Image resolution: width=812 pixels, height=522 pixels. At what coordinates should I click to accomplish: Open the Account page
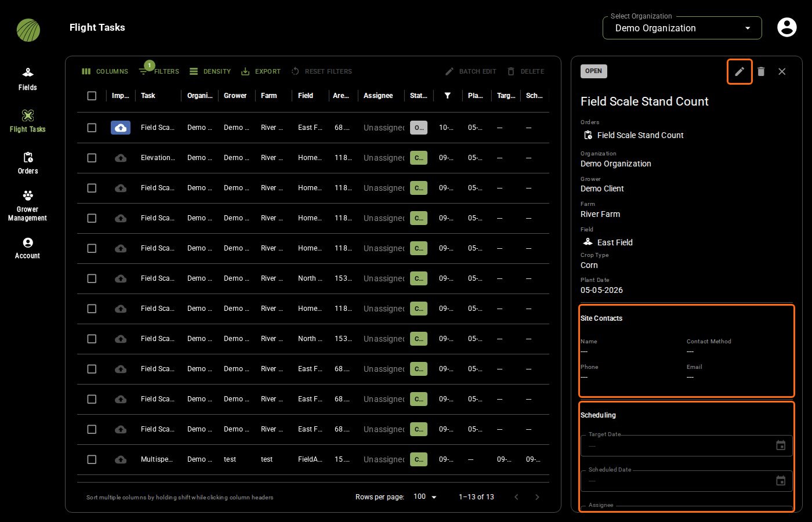click(x=27, y=248)
